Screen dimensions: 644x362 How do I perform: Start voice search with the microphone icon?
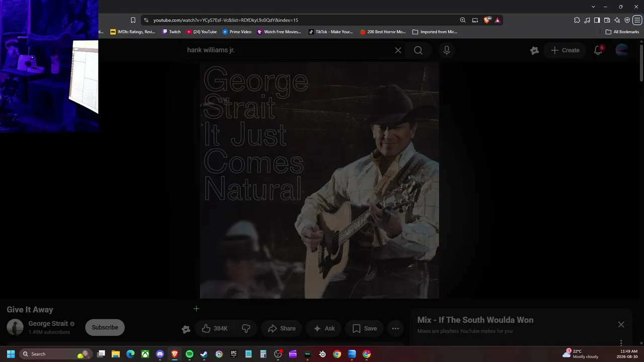click(446, 50)
